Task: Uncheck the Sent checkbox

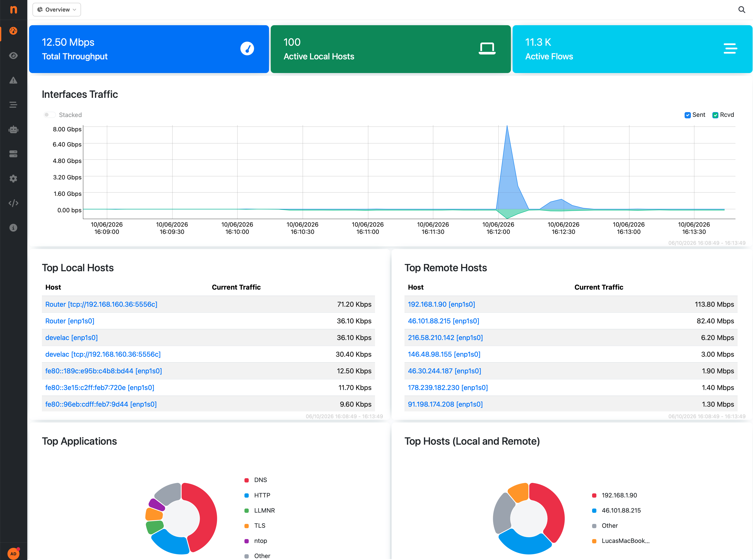Action: [688, 115]
